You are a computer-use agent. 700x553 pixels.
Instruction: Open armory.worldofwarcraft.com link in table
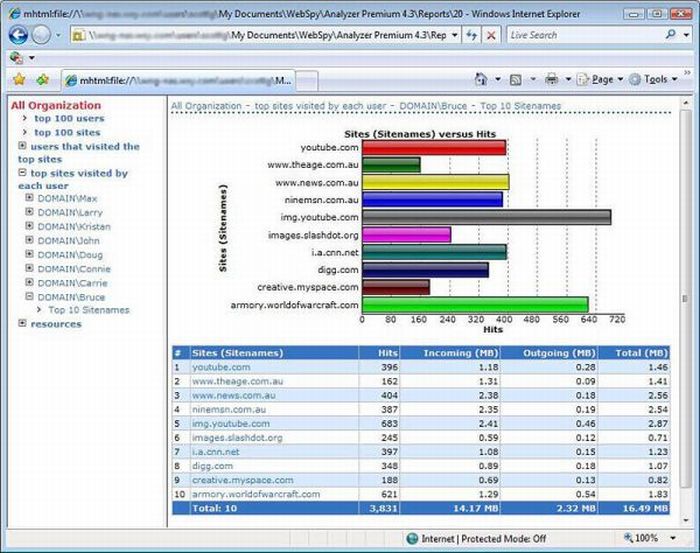click(256, 494)
